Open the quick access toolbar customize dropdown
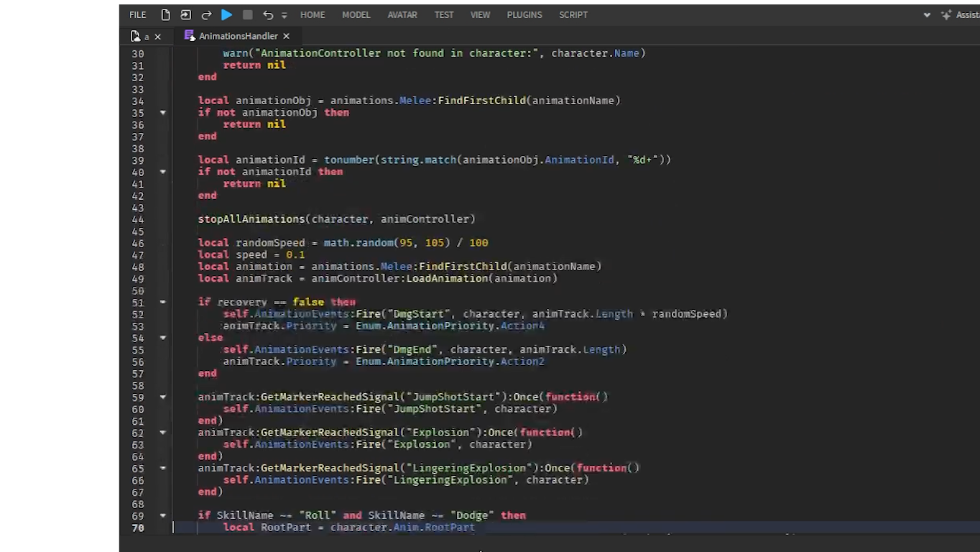Viewport: 980px width, 552px height. coord(285,15)
